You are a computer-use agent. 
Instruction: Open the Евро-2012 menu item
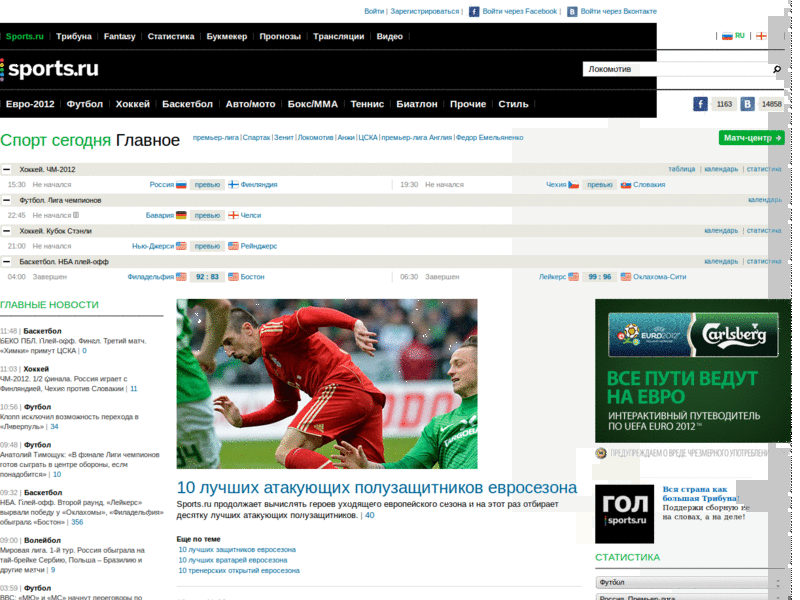point(30,104)
